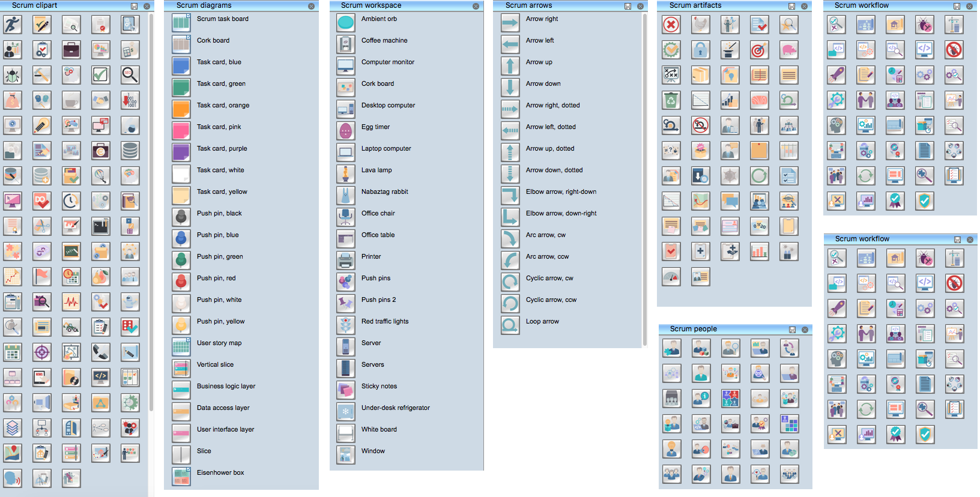Screen dimensions: 980x497
Task: Choose the SEO magnifier icon in Scrum clipart
Action: click(x=130, y=75)
